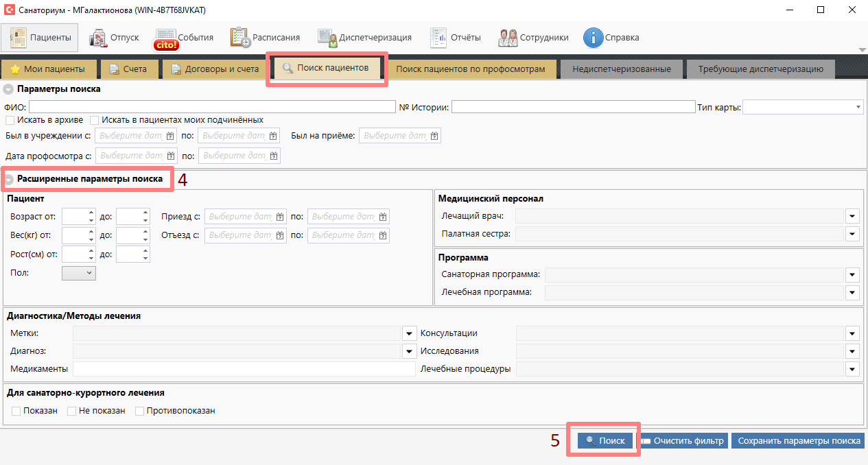The image size is (868, 465).
Task: Switch to the Договоры и счета tab
Action: click(215, 69)
